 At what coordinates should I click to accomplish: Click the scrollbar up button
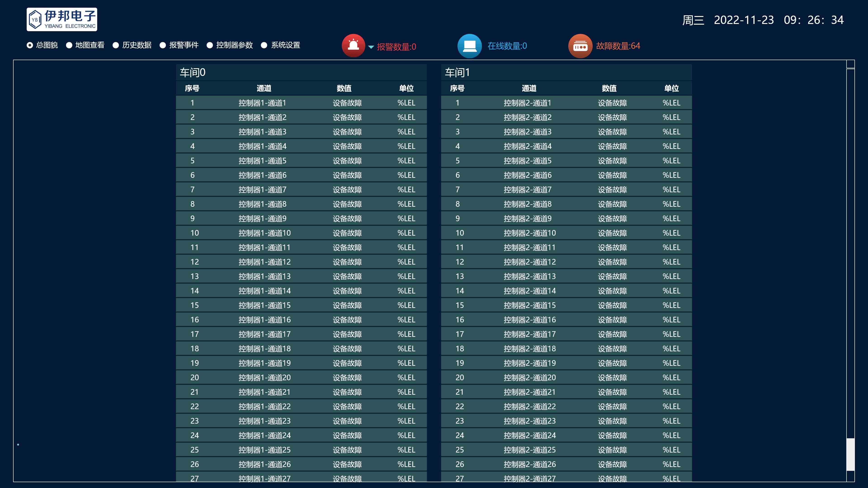tap(850, 64)
